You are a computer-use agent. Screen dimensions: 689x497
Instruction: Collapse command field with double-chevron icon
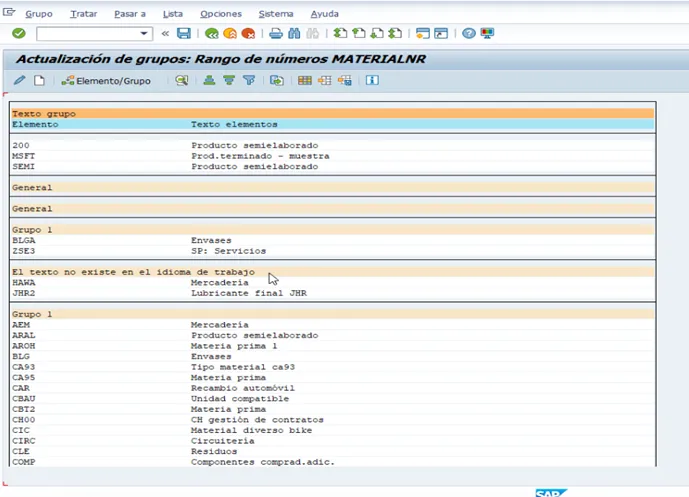165,33
